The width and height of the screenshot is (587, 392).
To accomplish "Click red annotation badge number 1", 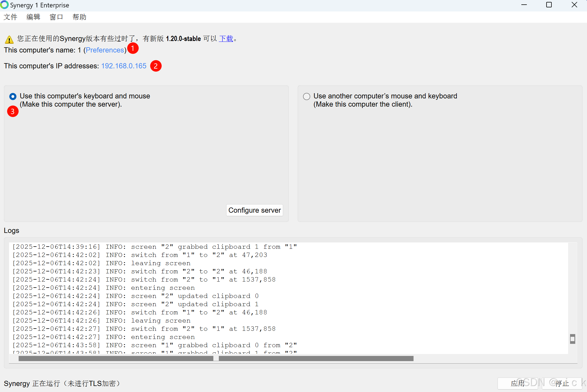I will (x=133, y=48).
